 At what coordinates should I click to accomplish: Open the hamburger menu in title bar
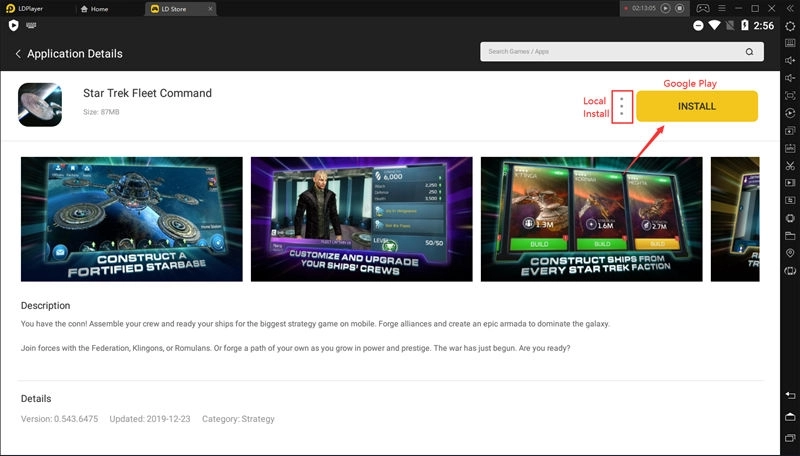pos(722,9)
